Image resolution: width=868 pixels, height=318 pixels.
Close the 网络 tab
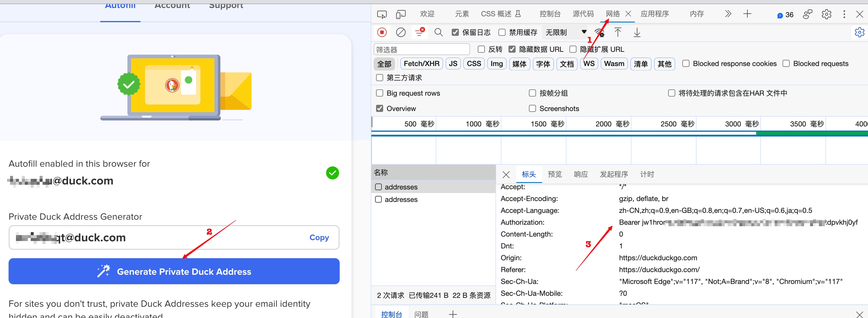pyautogui.click(x=628, y=14)
